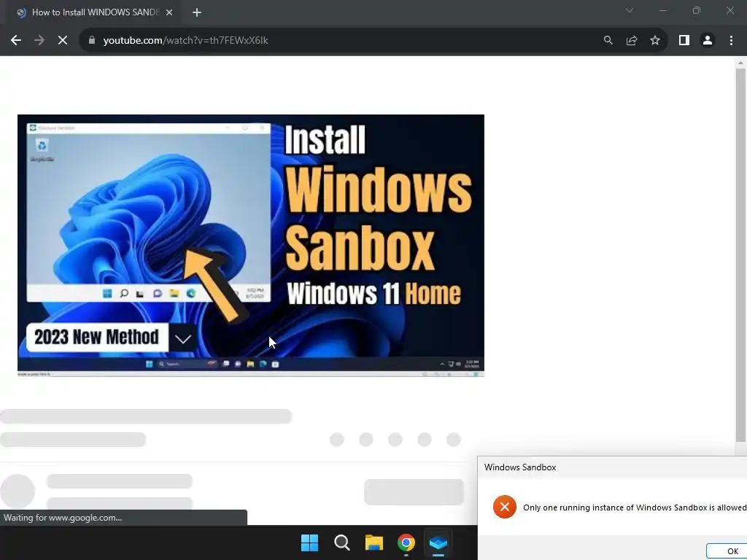Switch to Chrome in taskbar
Viewport: 747px width, 560px height.
(x=406, y=542)
